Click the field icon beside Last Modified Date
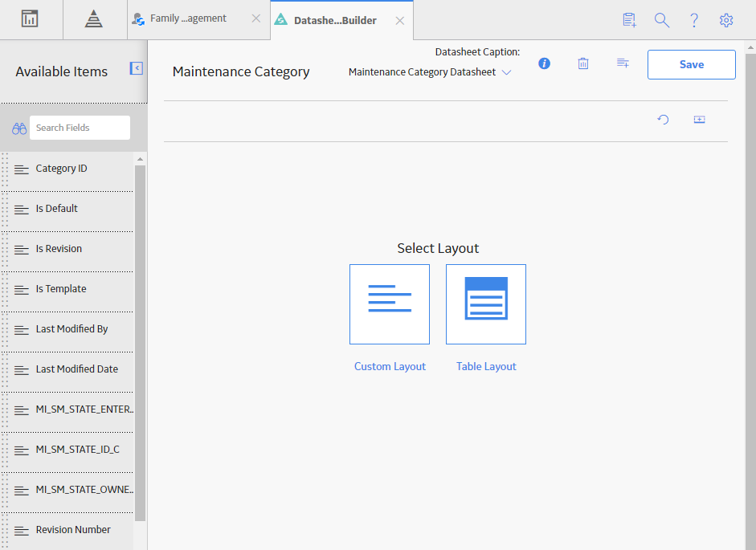 [21, 369]
